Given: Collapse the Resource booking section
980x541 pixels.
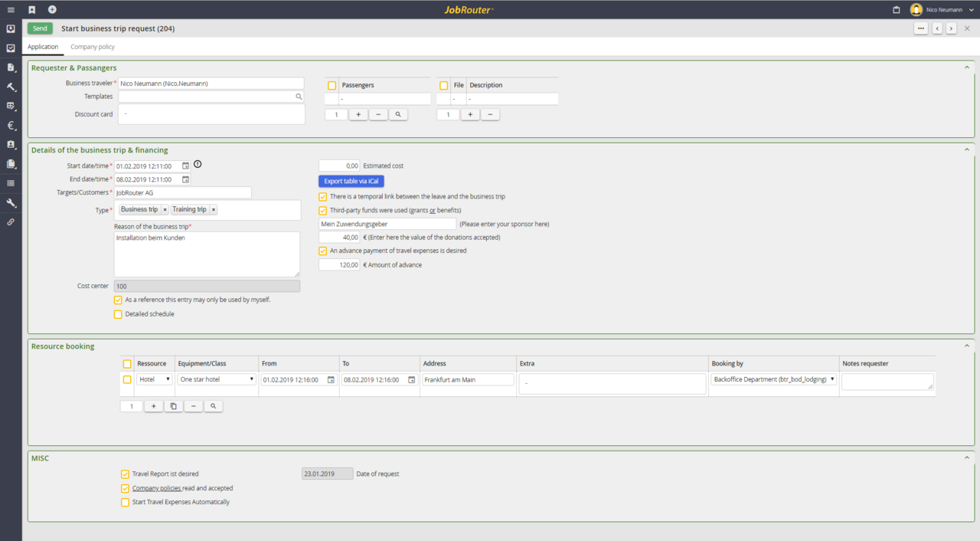Looking at the screenshot, I should [x=967, y=346].
